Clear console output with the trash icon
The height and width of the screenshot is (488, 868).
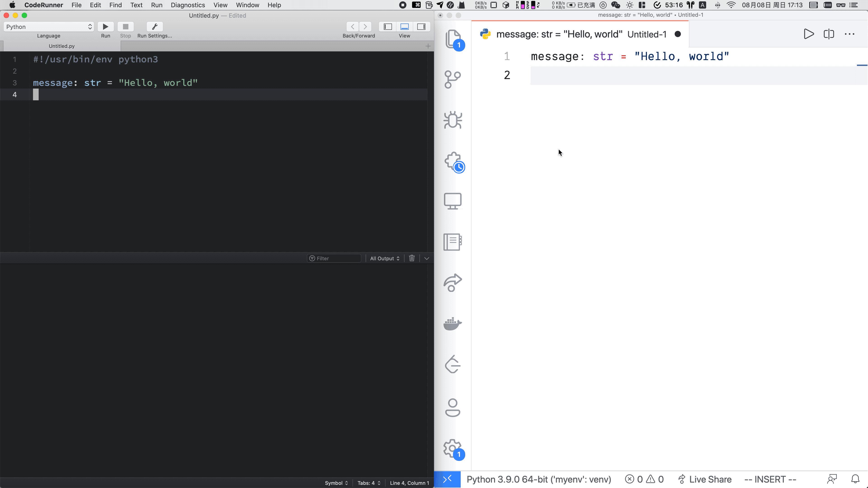tap(412, 258)
